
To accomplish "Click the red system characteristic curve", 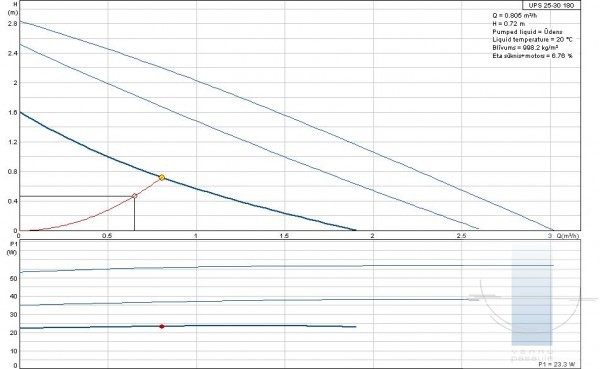I will click(96, 215).
